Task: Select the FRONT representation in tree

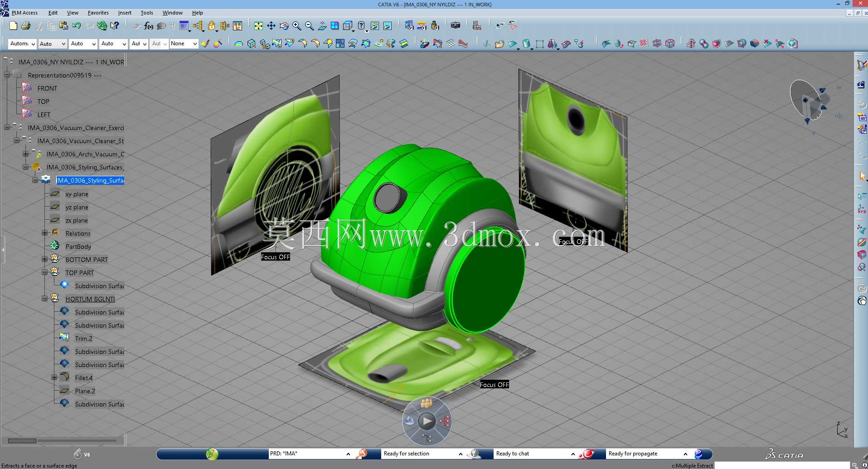Action: pyautogui.click(x=47, y=88)
